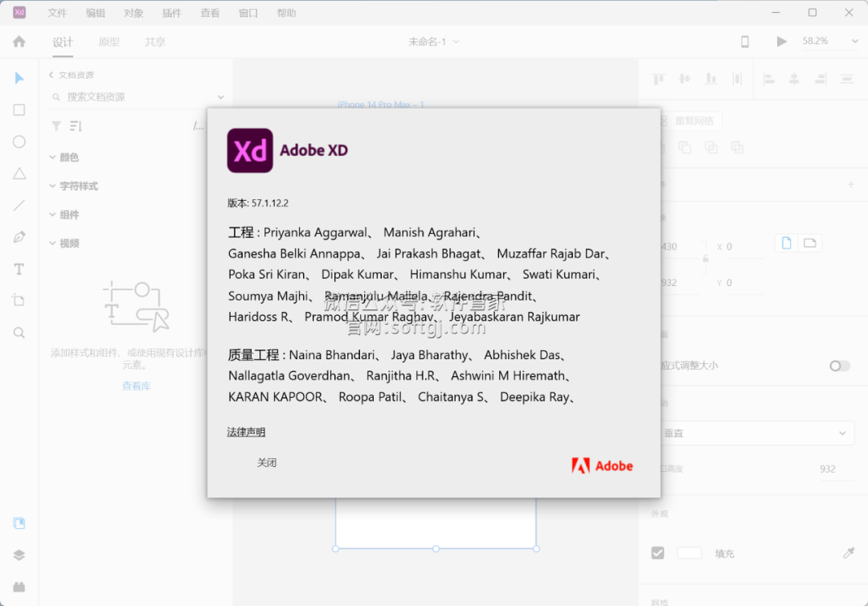Align horizontal centers icon

pos(794,79)
